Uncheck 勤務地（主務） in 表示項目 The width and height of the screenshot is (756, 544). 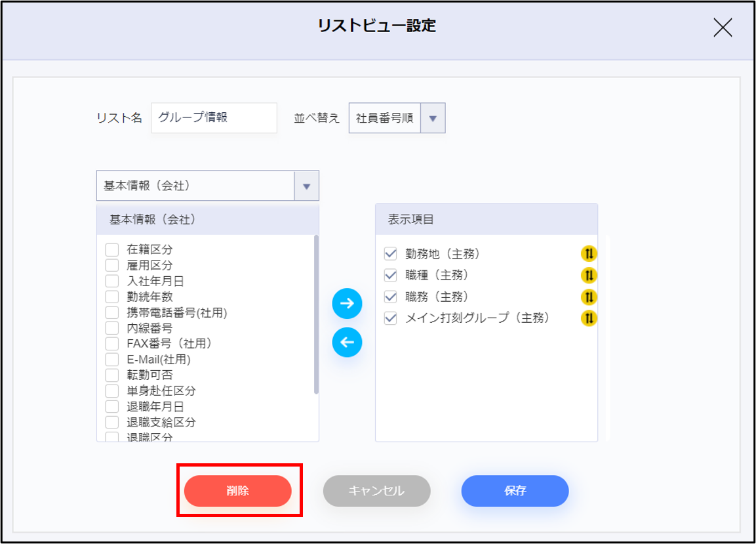coord(391,254)
